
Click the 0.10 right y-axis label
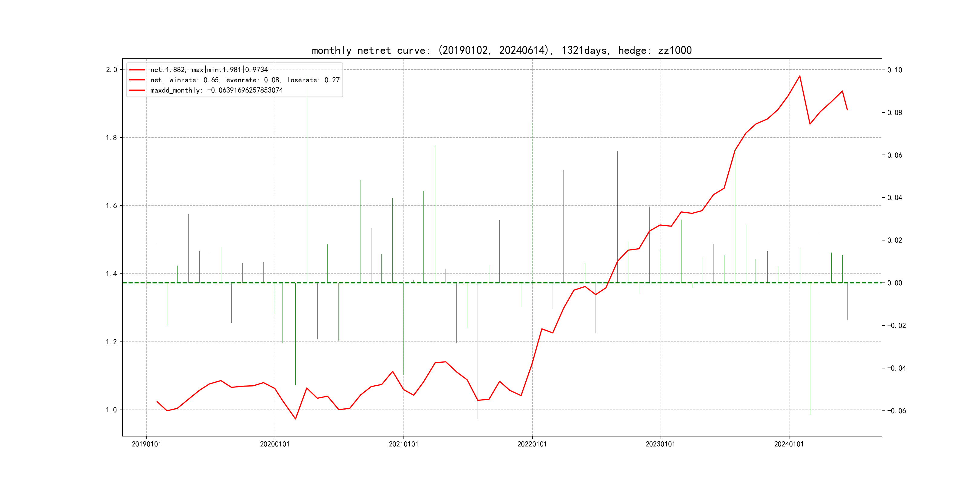[894, 70]
